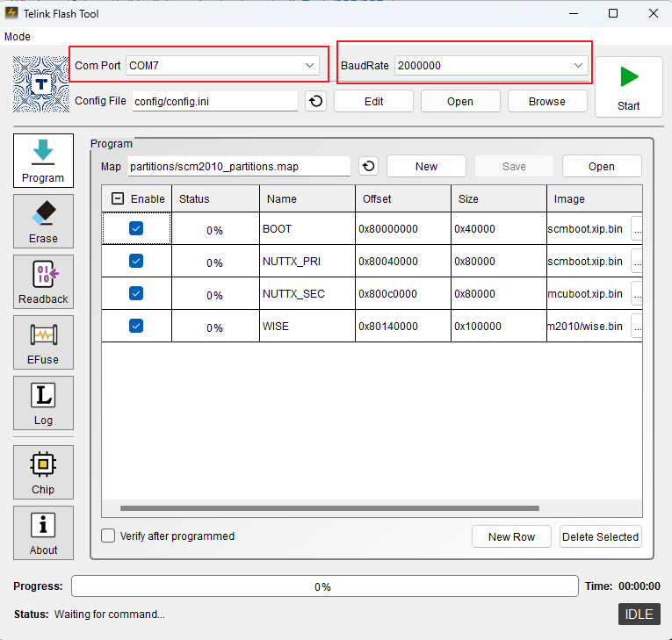This screenshot has width=672, height=640.
Task: Click size cell 0x100000
Action: [499, 327]
